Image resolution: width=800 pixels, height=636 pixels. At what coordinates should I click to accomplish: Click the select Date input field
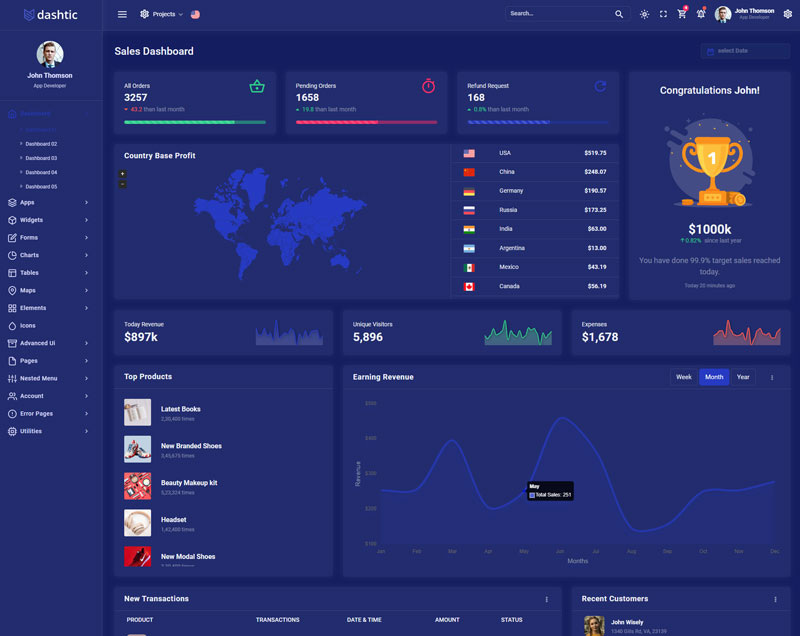(745, 51)
